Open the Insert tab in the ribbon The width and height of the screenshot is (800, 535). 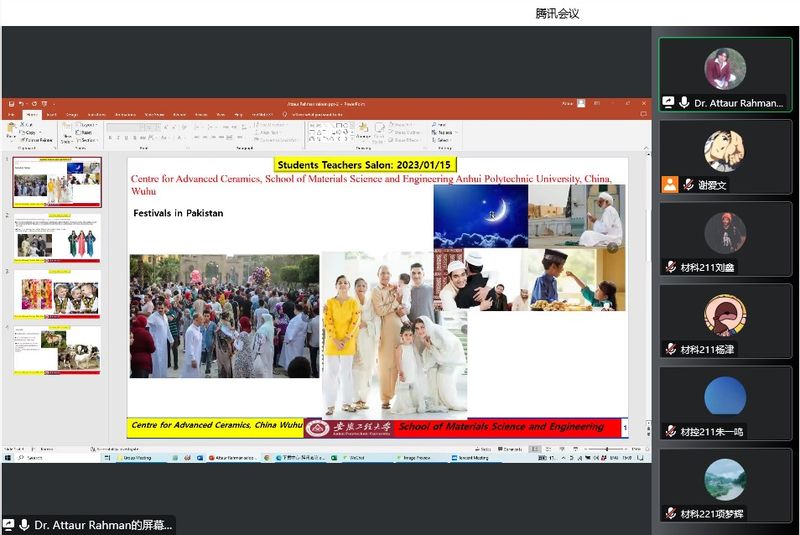[x=50, y=114]
